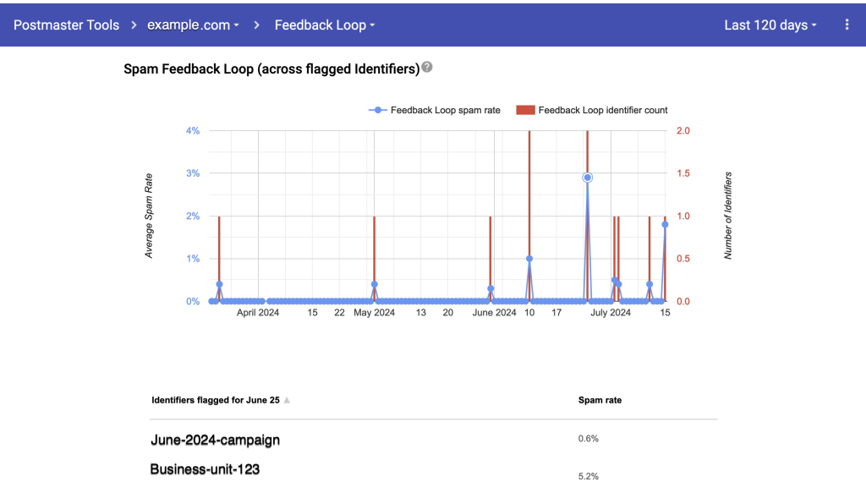Click the highlighted June 25 spike data point
Image resolution: width=866 pixels, height=504 pixels.
click(587, 178)
